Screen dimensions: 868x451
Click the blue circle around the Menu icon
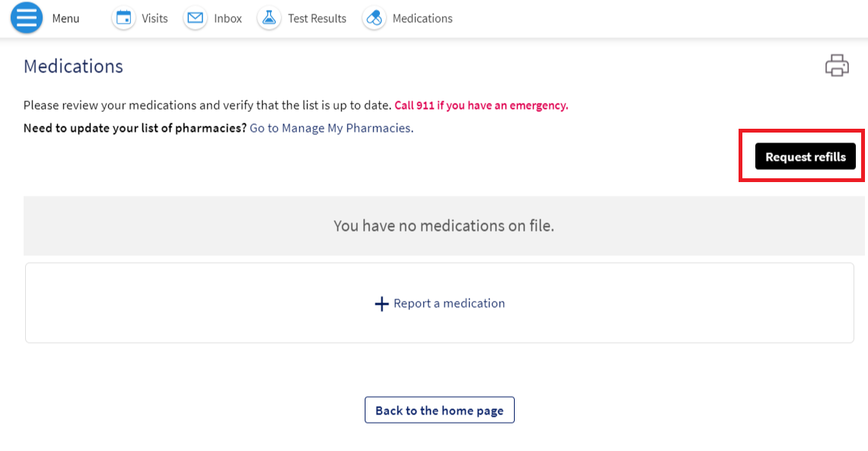pyautogui.click(x=26, y=18)
